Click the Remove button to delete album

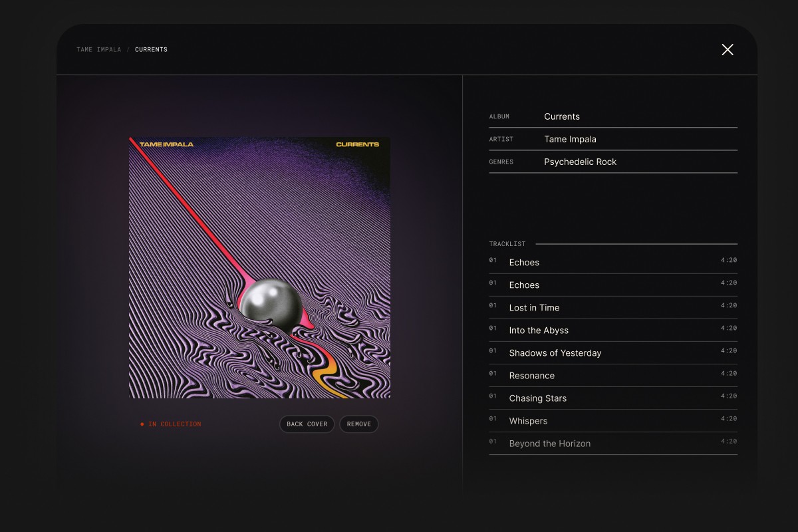pos(359,424)
